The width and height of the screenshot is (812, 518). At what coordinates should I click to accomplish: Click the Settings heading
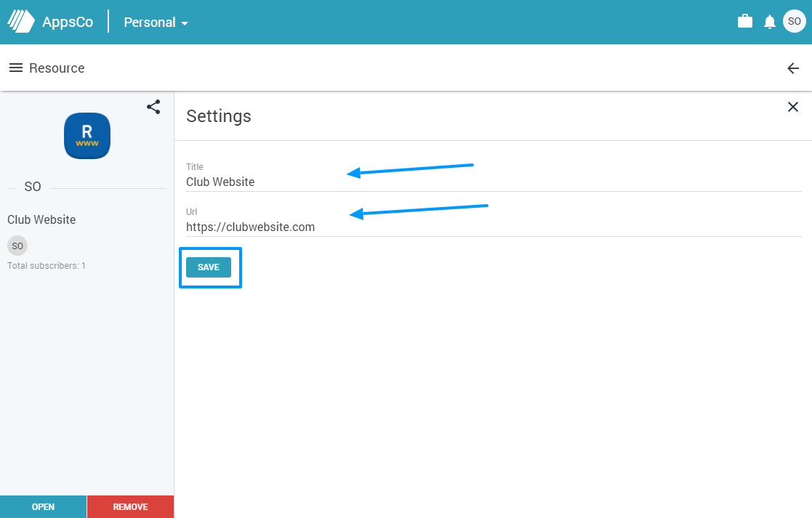[219, 116]
